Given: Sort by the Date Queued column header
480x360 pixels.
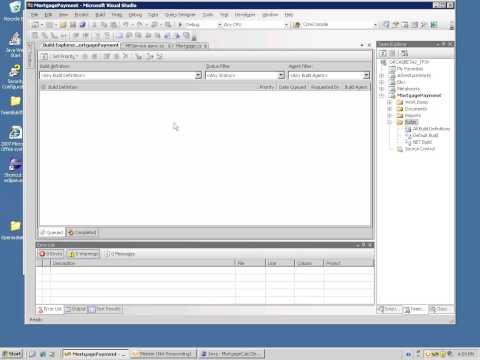Looking at the screenshot, I should pyautogui.click(x=292, y=87).
